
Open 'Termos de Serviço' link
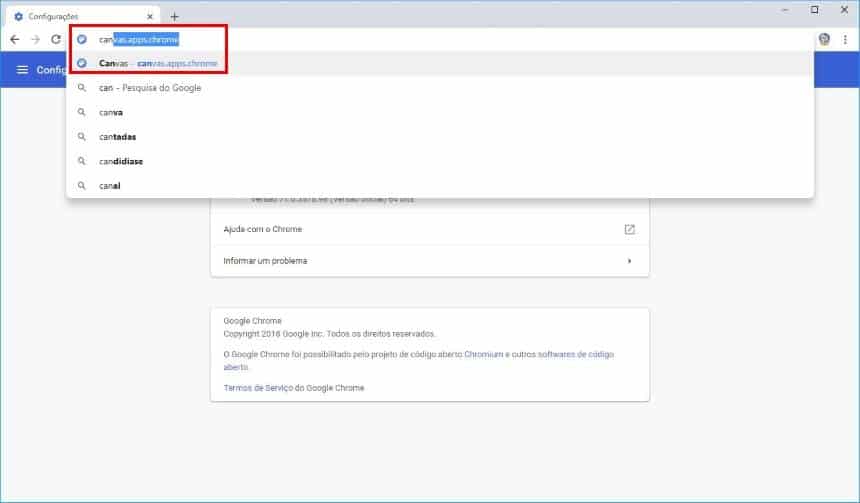pos(258,388)
